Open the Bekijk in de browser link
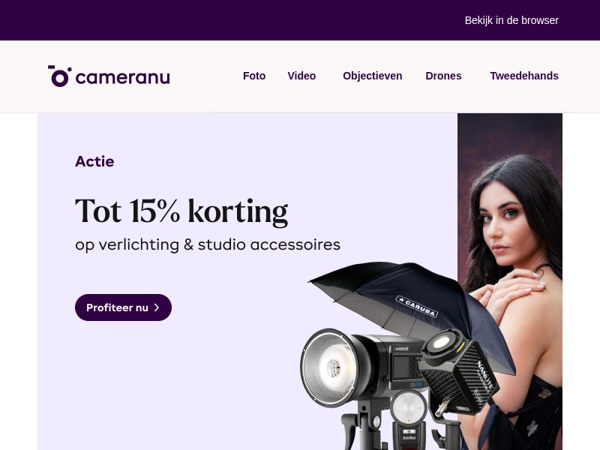This screenshot has height=450, width=600. pyautogui.click(x=511, y=20)
